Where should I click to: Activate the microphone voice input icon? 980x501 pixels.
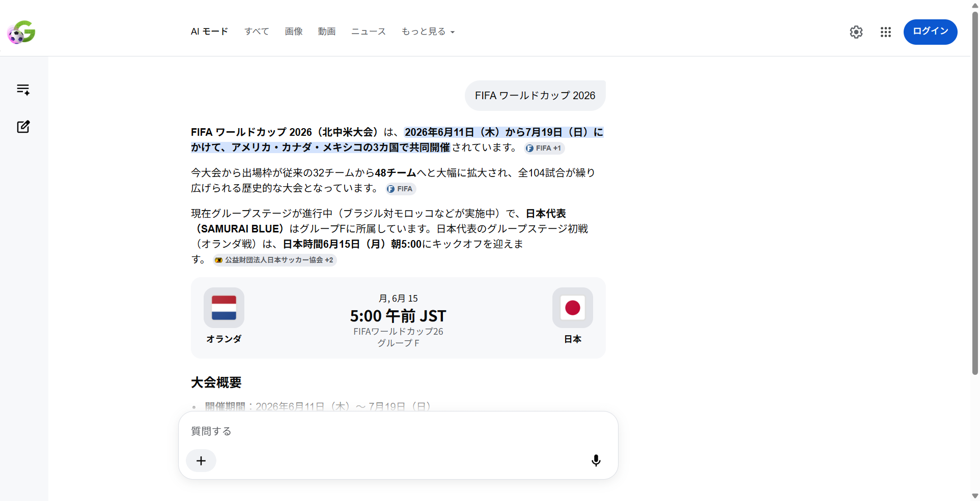[596, 461]
